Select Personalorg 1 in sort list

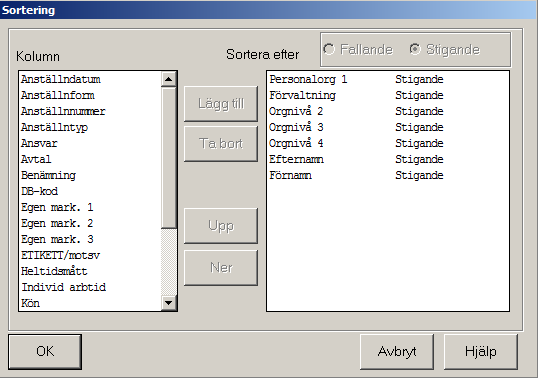coord(388,80)
